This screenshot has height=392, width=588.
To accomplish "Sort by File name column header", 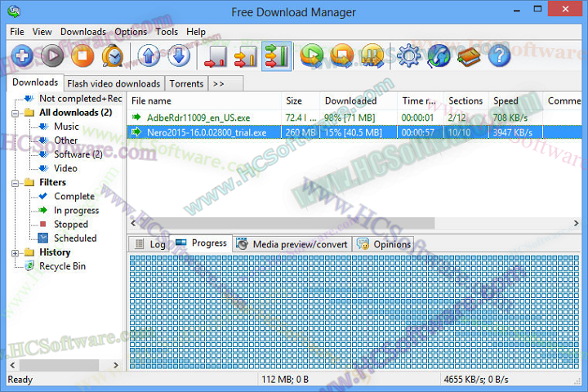I will point(204,101).
